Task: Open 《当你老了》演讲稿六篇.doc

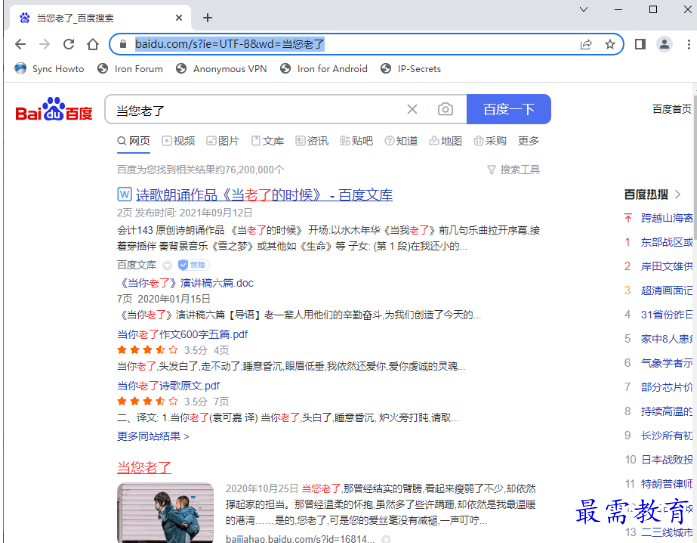Action: pyautogui.click(x=185, y=283)
